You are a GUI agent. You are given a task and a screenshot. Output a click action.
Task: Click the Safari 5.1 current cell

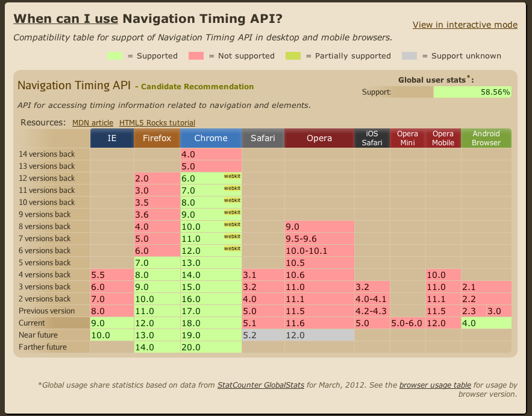click(x=263, y=323)
